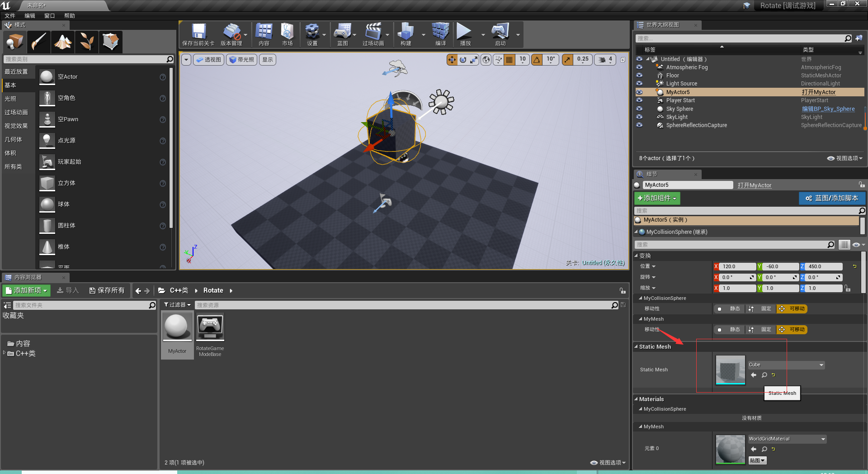This screenshot has width=868, height=474.
Task: Open the 编辑 menu
Action: coord(29,15)
